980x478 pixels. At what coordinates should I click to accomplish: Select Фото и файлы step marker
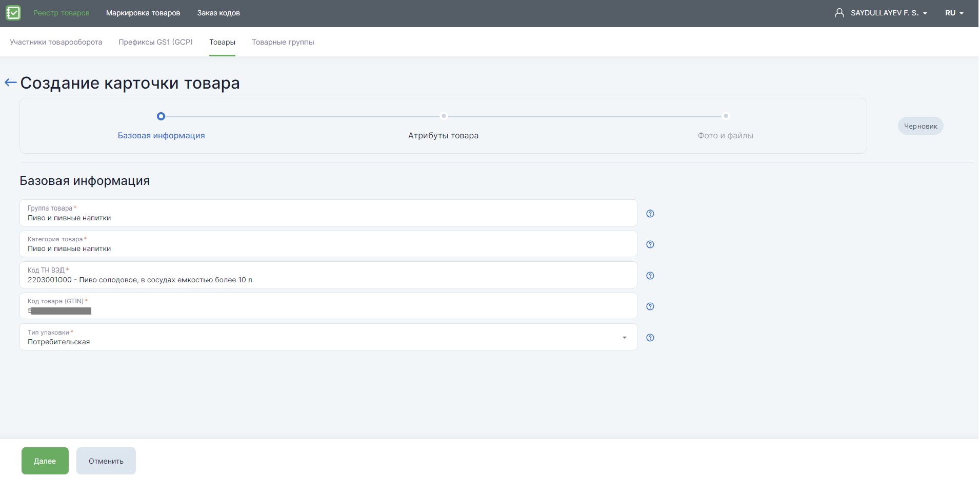click(x=726, y=116)
